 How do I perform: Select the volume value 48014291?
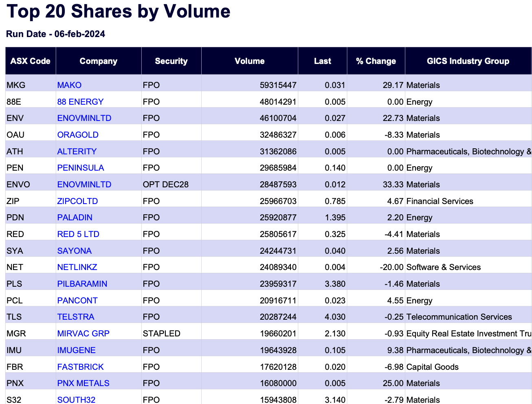coord(278,102)
